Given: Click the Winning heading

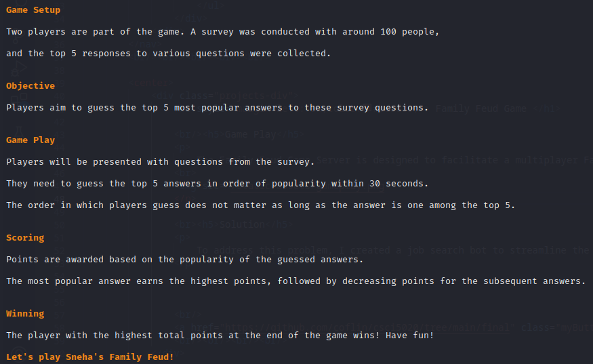Looking at the screenshot, I should pyautogui.click(x=25, y=314).
